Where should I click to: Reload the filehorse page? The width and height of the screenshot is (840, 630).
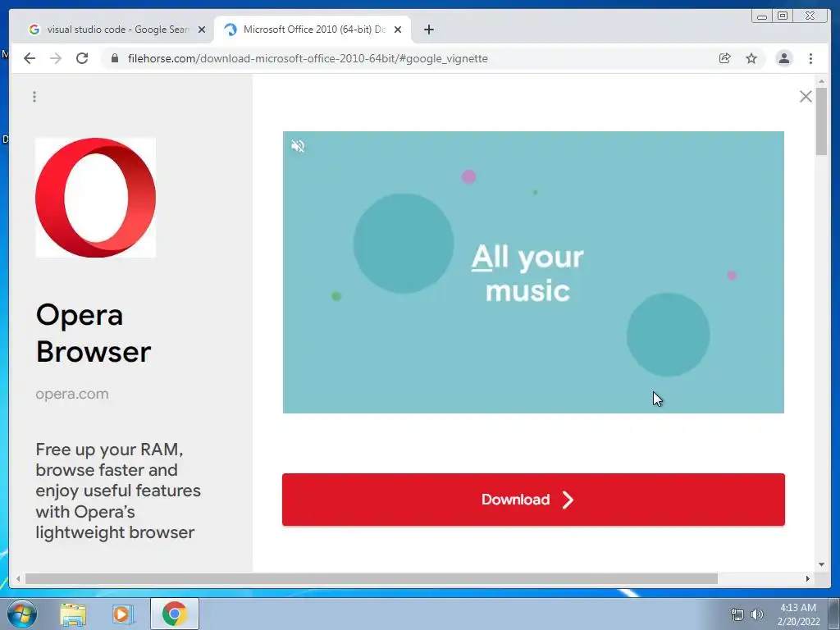click(x=82, y=58)
